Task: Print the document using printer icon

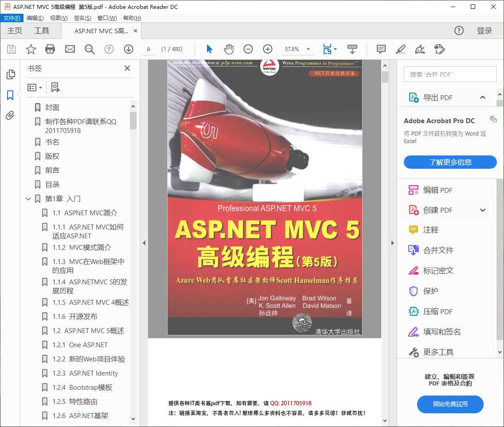Action: tap(50, 49)
